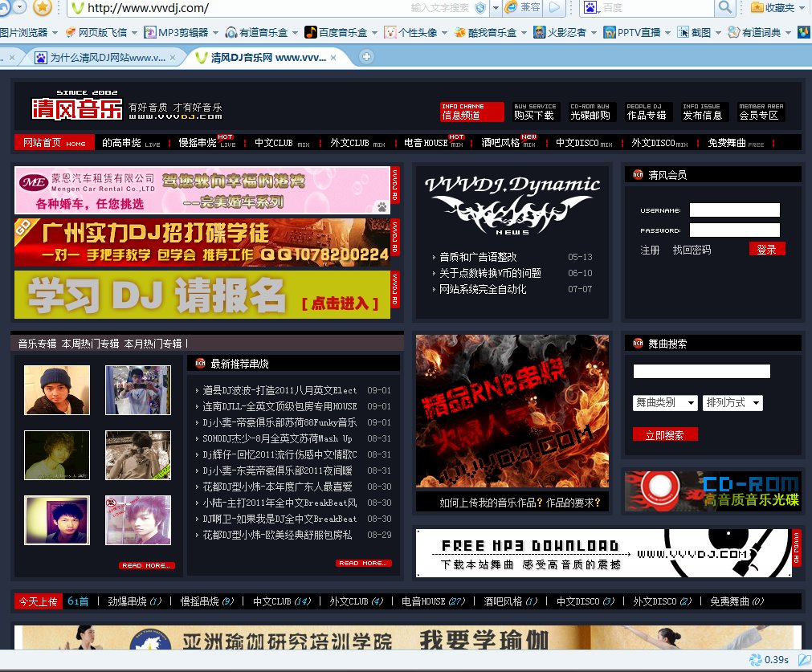Open the 会员专区 Member Area tab

click(761, 112)
